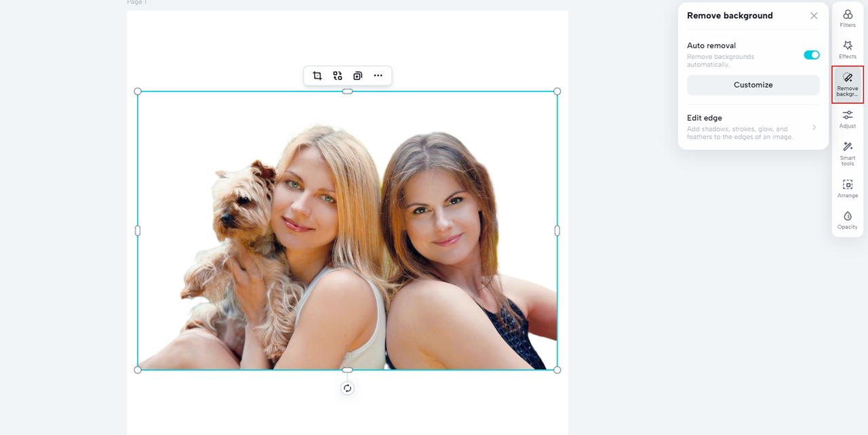
Task: Click the "Remove background" panel title
Action: (x=730, y=16)
